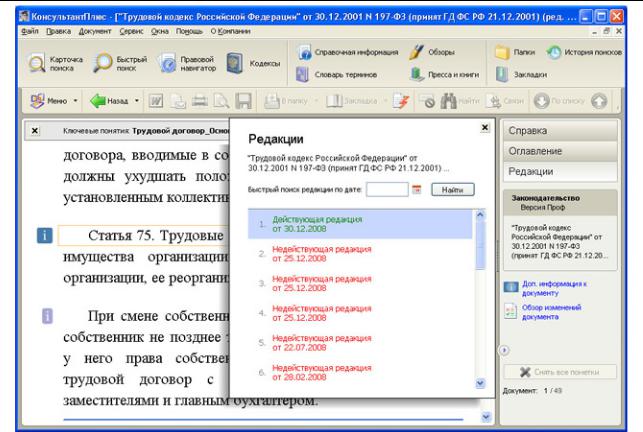The height and width of the screenshot is (432, 643).
Task: Select Недействующая редакция от 28.02.2008
Action: [360, 373]
